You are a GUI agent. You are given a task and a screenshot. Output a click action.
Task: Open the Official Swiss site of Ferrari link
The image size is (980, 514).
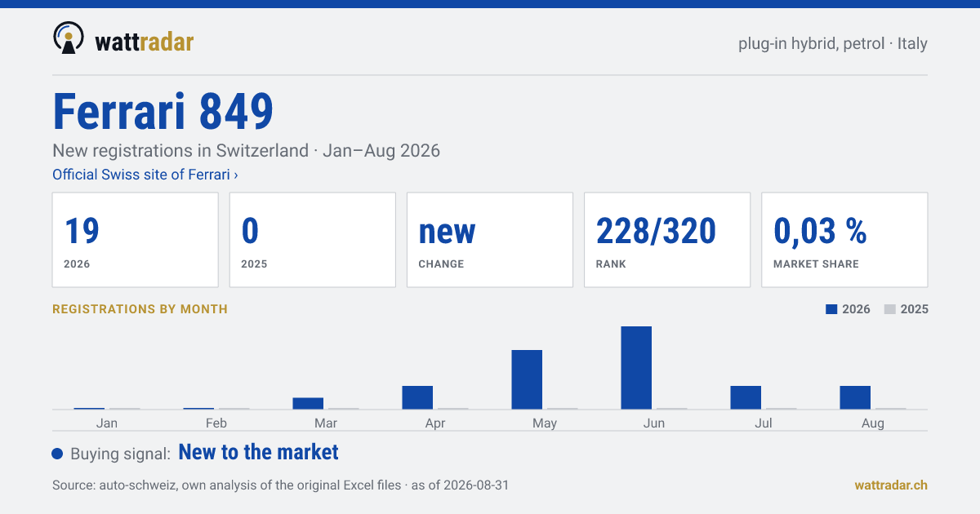point(145,175)
